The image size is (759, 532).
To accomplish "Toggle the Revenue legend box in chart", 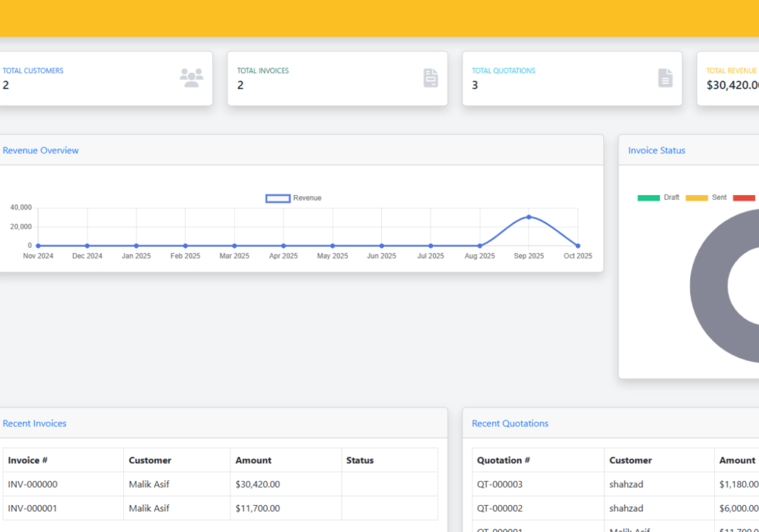I will pyautogui.click(x=278, y=198).
